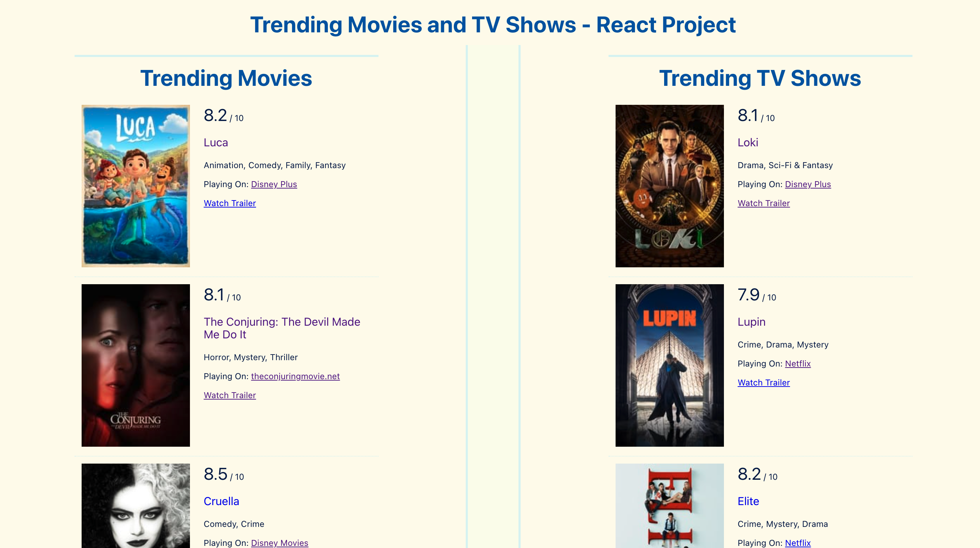Open the Cruella movie title link

pos(221,501)
